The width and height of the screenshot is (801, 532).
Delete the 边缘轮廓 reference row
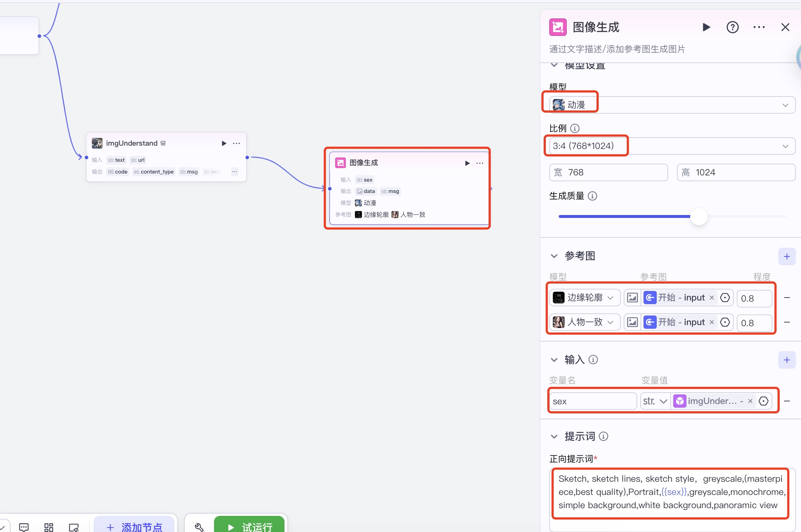(787, 298)
